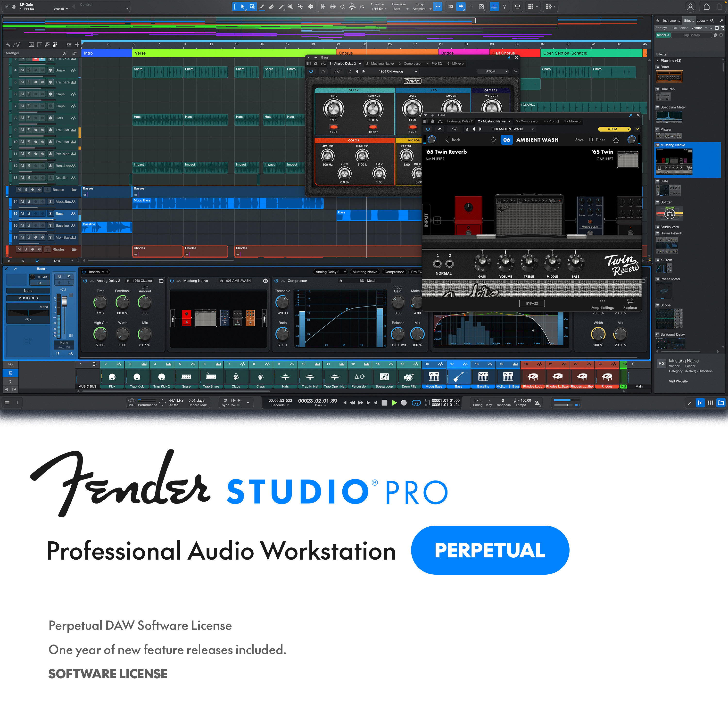Select the Eraser tool in the toolbar
This screenshot has width=728, height=728.
click(272, 6)
